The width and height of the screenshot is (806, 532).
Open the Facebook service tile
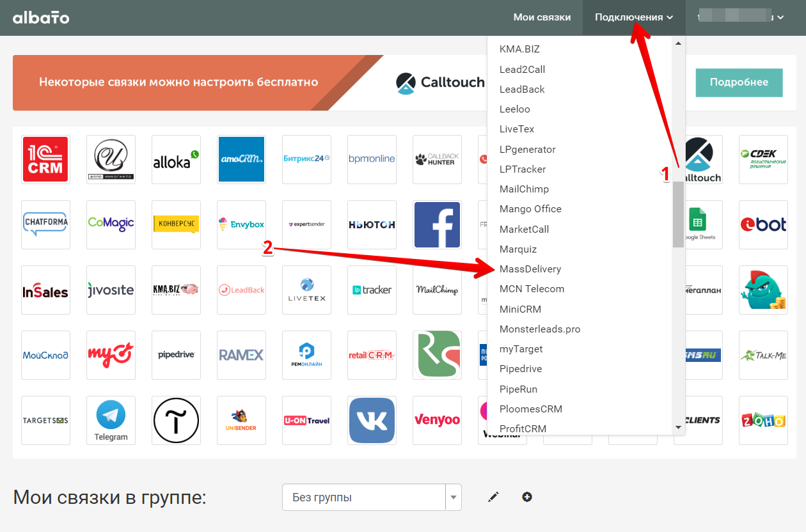point(437,224)
